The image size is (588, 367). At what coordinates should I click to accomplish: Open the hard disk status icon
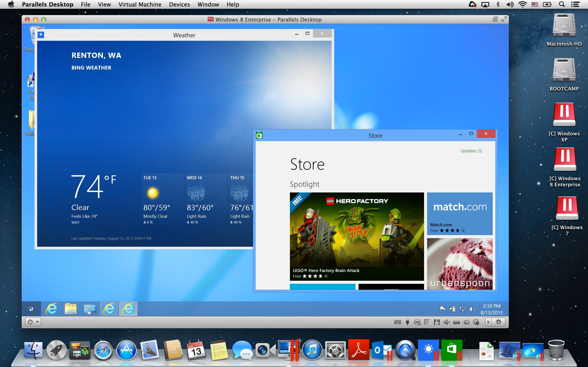pyautogui.click(x=457, y=322)
